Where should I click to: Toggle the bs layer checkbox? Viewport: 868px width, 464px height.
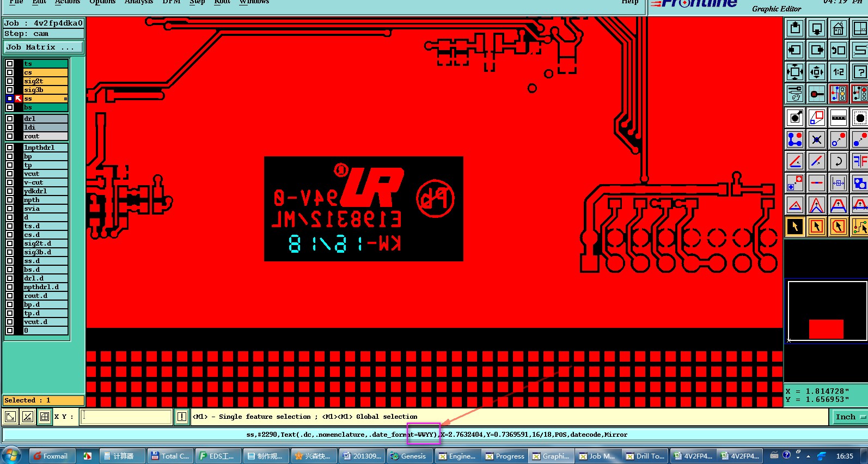[10, 107]
